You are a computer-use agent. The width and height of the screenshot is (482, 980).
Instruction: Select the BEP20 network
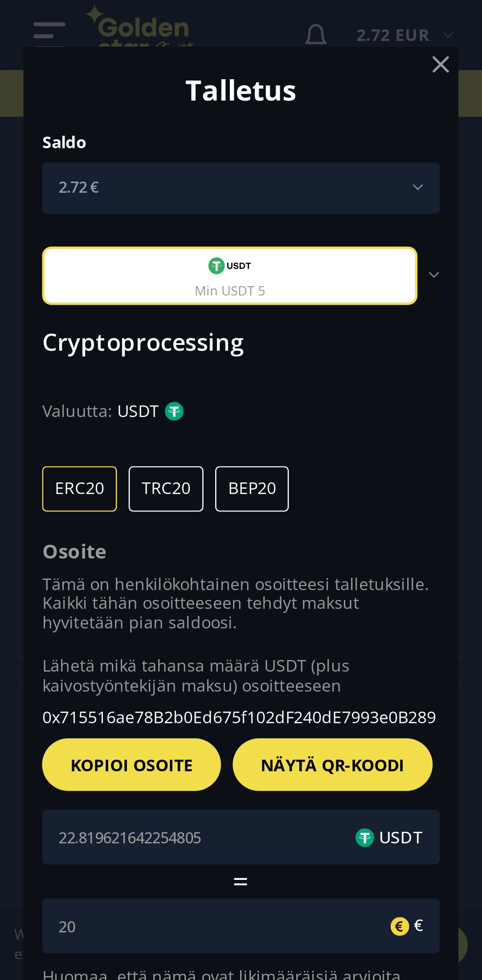[252, 489]
